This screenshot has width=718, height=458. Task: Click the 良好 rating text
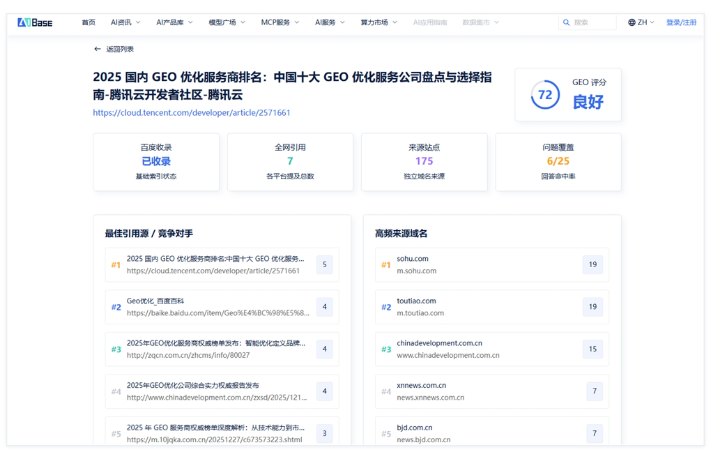(x=588, y=102)
